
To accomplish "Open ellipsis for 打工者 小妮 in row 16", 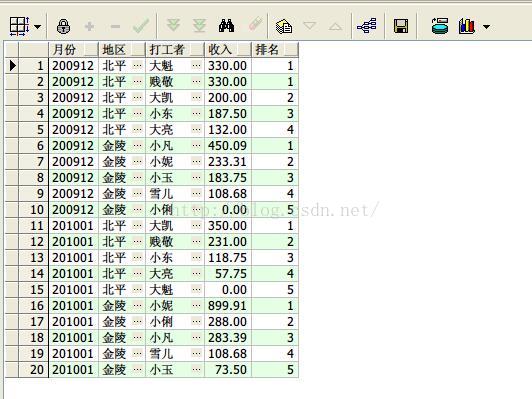I will (196, 306).
